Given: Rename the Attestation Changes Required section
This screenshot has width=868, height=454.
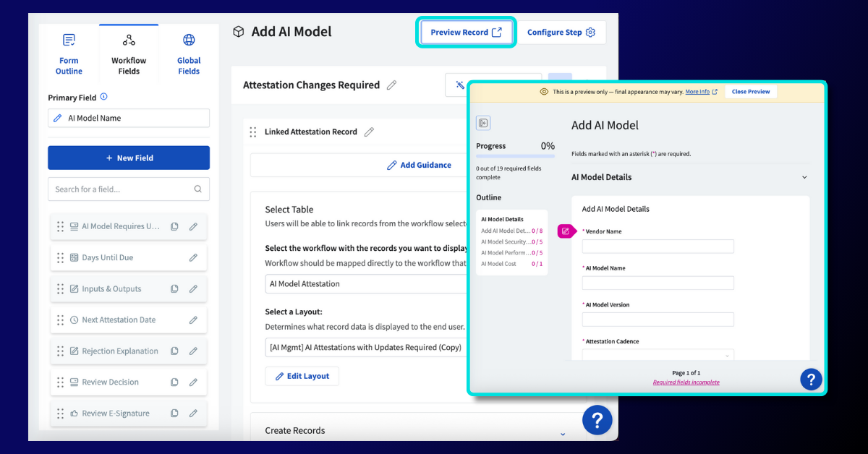Looking at the screenshot, I should click(x=391, y=85).
